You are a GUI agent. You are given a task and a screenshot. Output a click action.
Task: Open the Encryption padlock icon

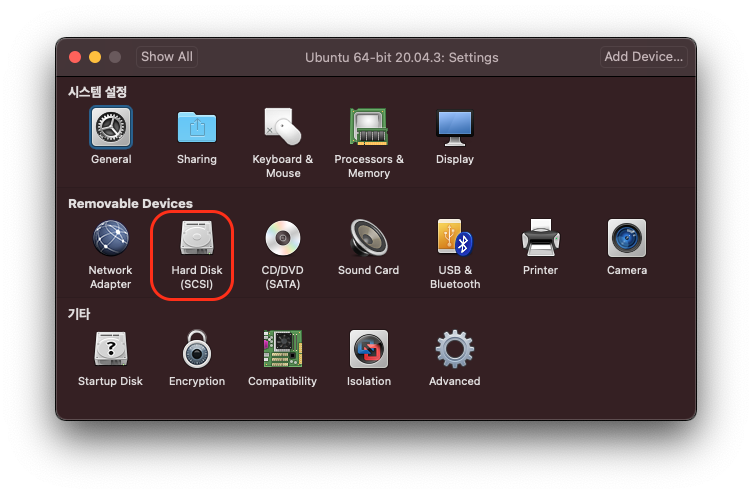[197, 349]
